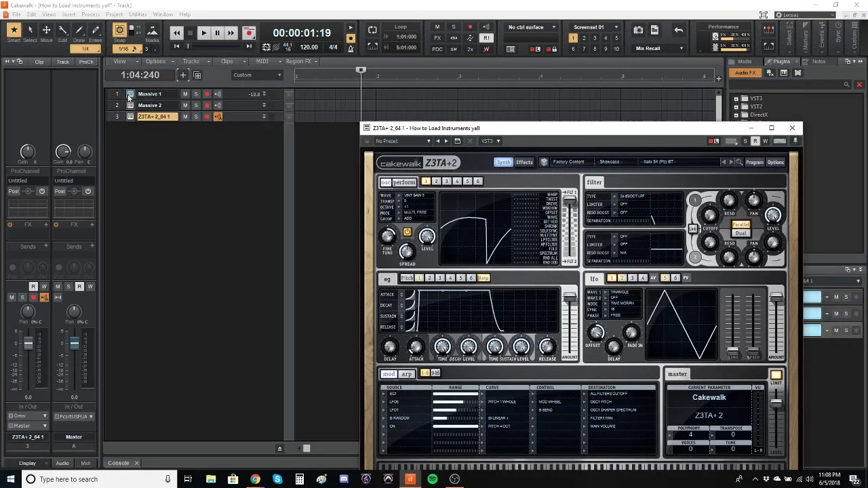Toggle the Snap to grid button
This screenshot has width=868, height=488.
[x=119, y=30]
